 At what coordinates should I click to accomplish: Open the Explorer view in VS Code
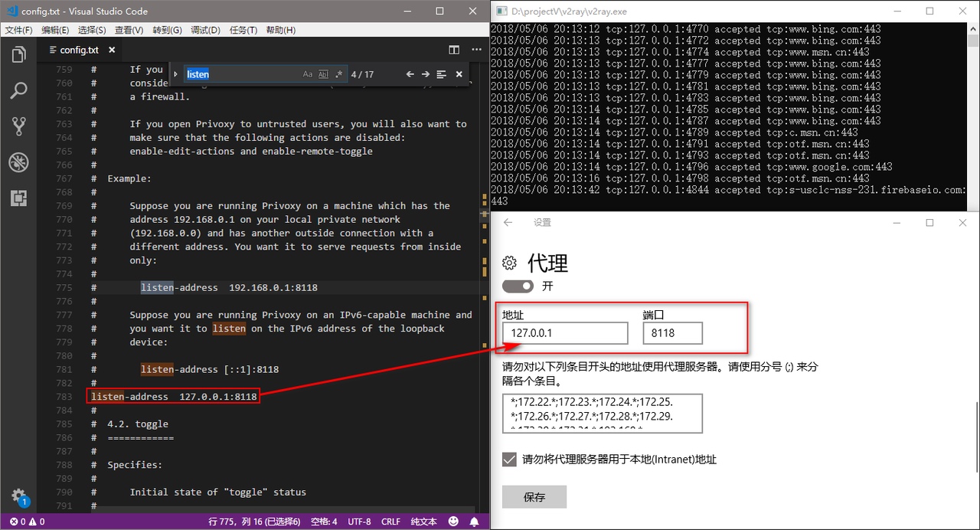18,55
